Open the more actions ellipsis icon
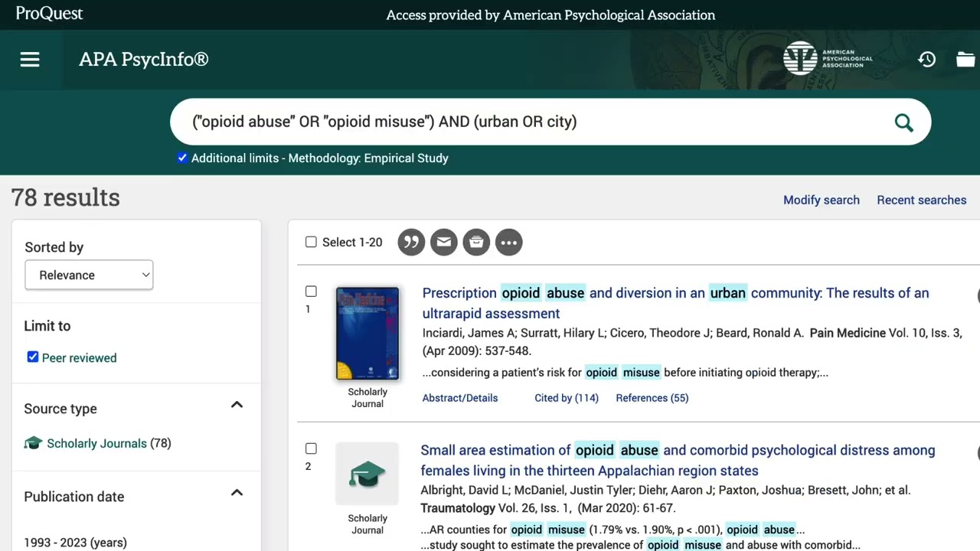Image resolution: width=980 pixels, height=551 pixels. coord(508,243)
